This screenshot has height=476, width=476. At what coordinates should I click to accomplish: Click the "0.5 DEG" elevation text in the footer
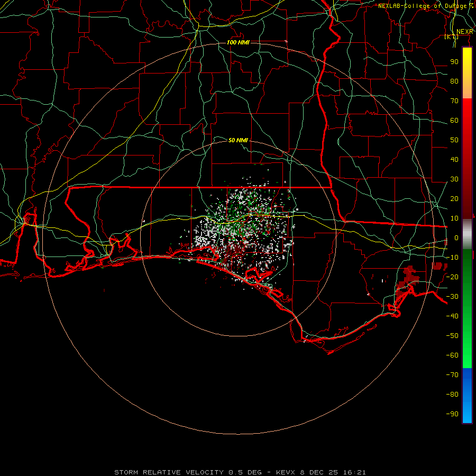[245, 472]
